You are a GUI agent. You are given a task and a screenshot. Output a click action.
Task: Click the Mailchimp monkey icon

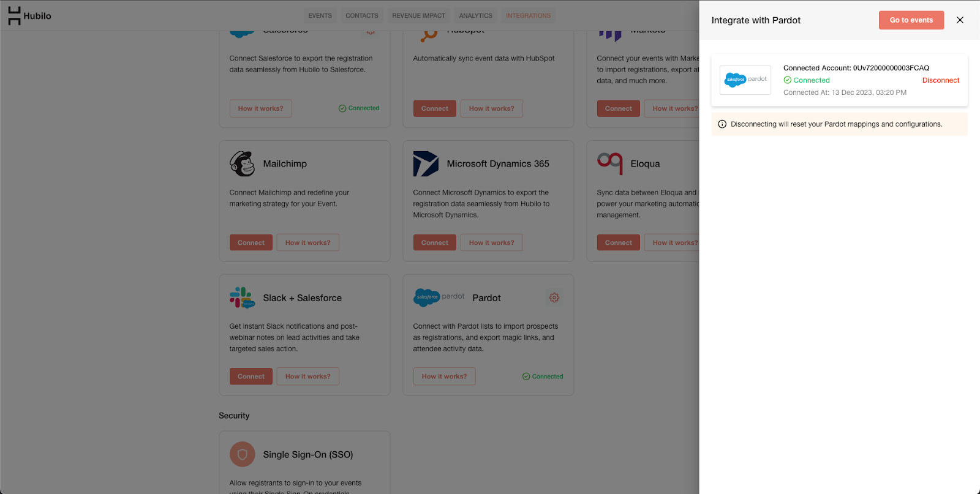pyautogui.click(x=242, y=163)
